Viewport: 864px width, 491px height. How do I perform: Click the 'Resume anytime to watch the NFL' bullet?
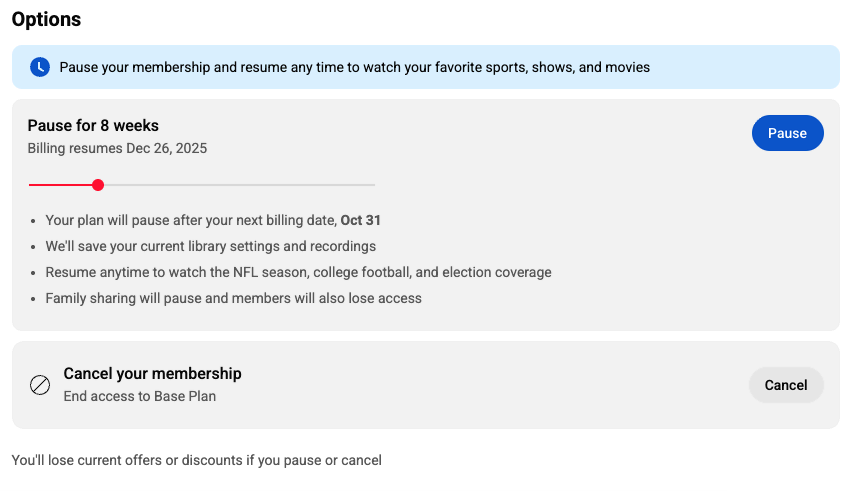298,272
